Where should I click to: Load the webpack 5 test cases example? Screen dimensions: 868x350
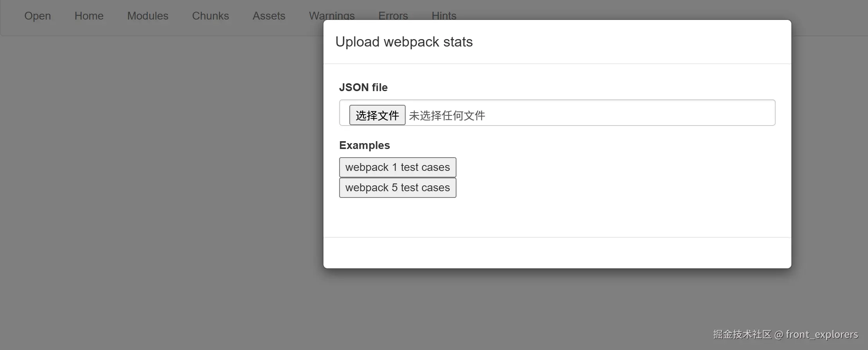397,188
